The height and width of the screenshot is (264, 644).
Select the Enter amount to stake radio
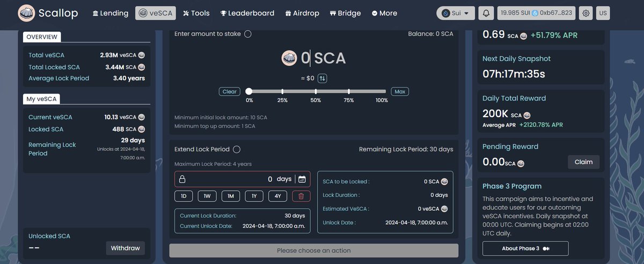click(247, 34)
